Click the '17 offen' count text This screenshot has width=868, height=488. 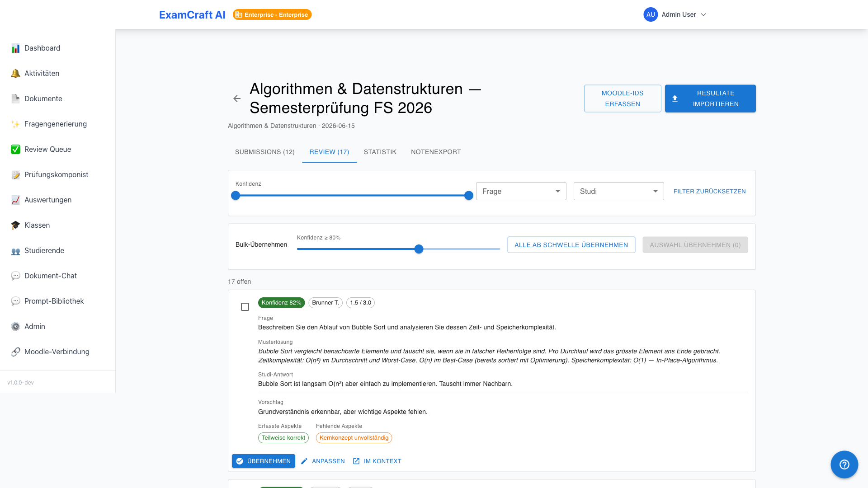(240, 282)
